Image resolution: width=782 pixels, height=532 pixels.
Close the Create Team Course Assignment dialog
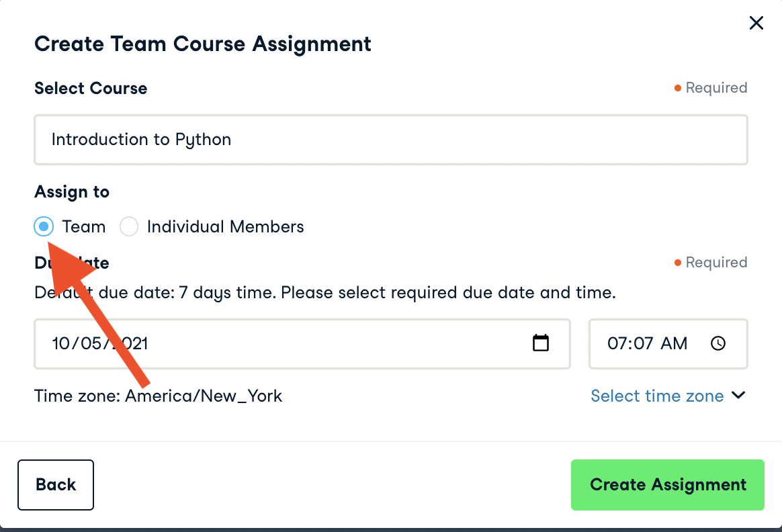756,24
